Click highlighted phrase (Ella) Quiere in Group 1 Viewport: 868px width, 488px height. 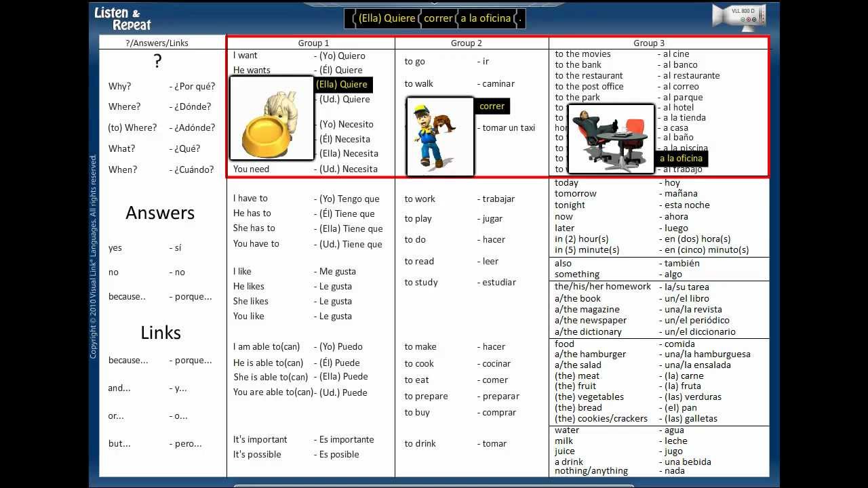[342, 85]
